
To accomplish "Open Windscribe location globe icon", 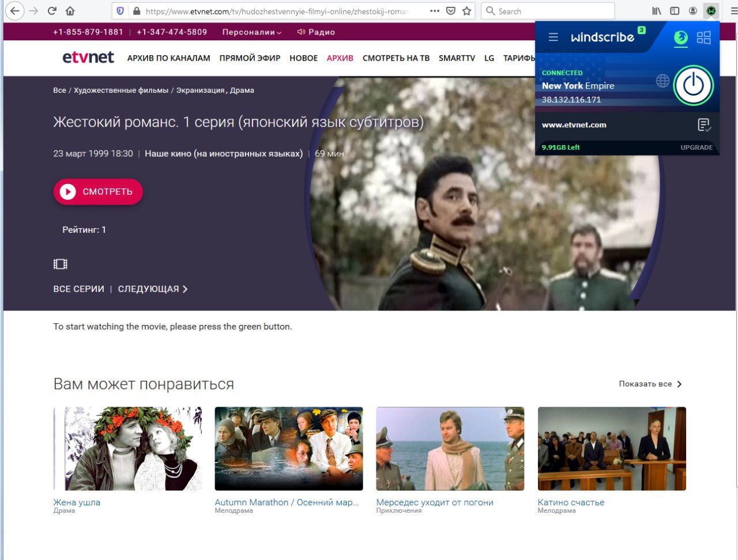I will pyautogui.click(x=662, y=81).
